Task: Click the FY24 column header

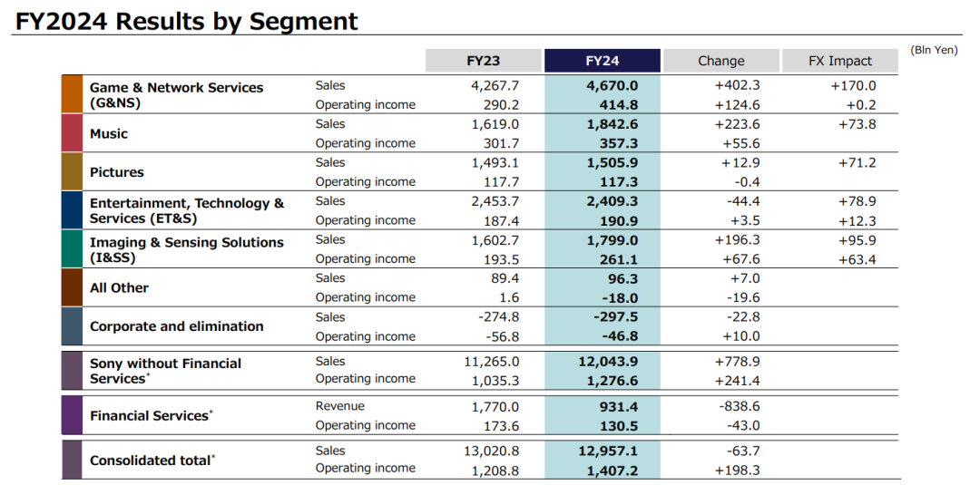Action: click(603, 61)
